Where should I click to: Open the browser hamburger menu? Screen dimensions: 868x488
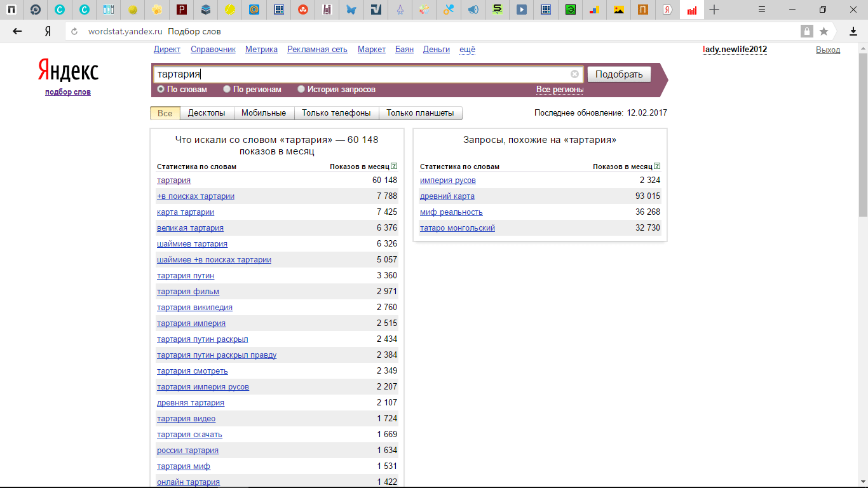[x=763, y=10]
